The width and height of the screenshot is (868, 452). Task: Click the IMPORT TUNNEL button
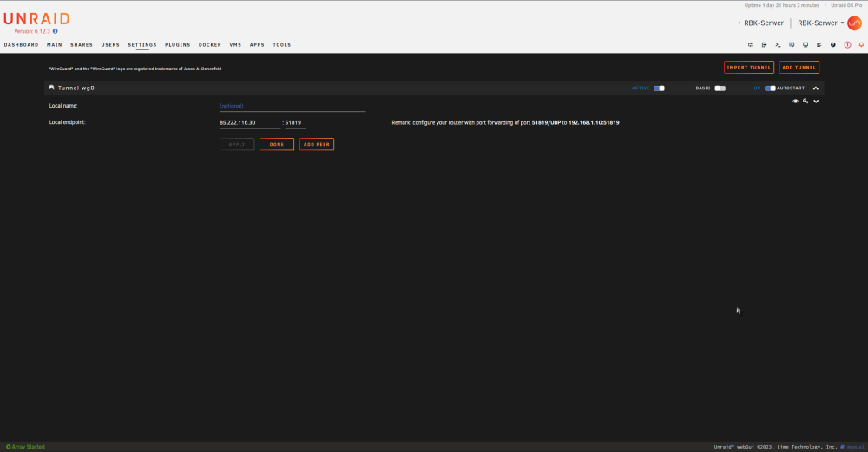(x=749, y=68)
